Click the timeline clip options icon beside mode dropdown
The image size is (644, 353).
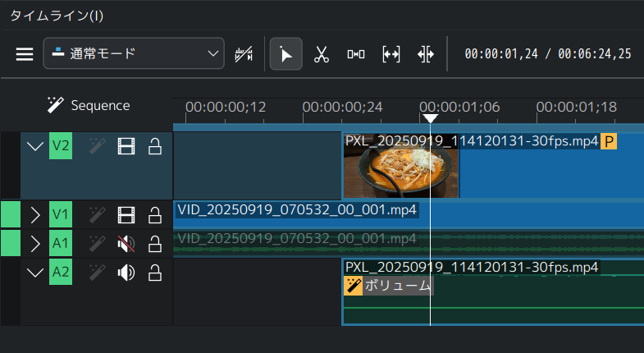(x=244, y=54)
